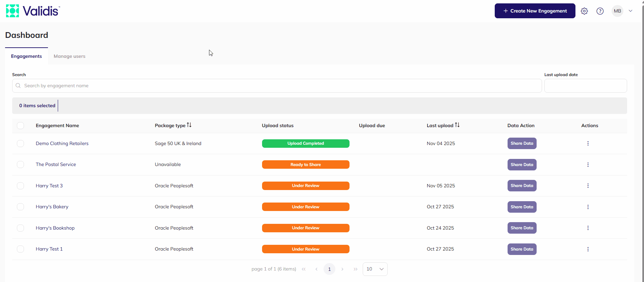Share Data for Harry's Bakery
Screen dimensions: 644x282
[x=522, y=207]
